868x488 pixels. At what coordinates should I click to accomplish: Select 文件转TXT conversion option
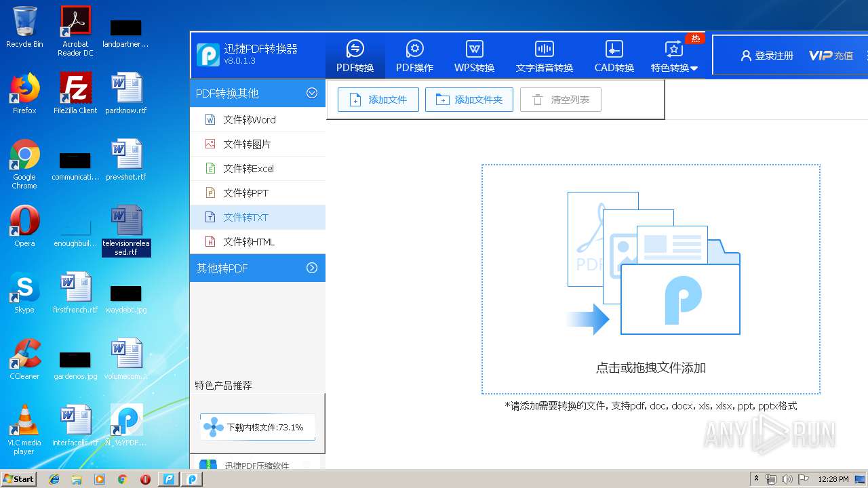[258, 217]
